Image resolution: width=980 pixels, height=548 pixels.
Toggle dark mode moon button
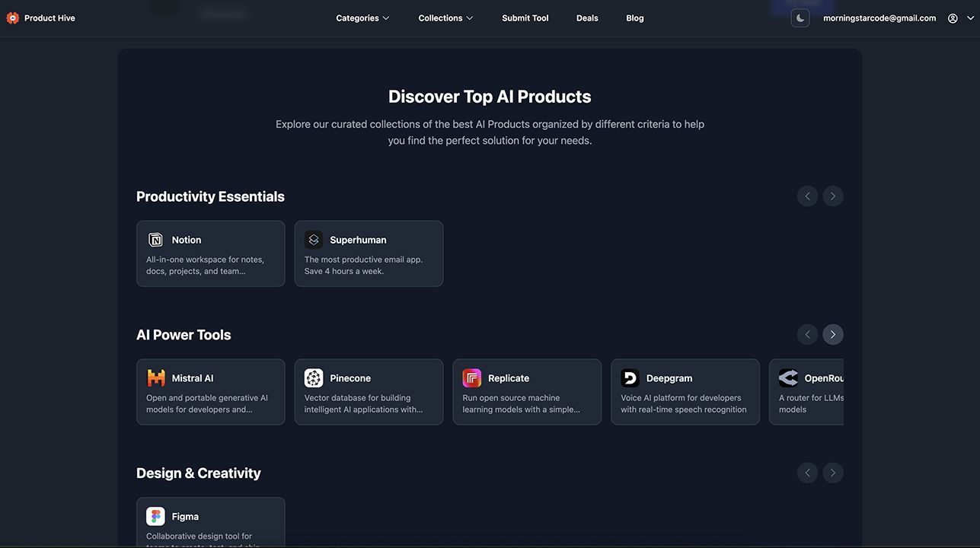tap(800, 18)
